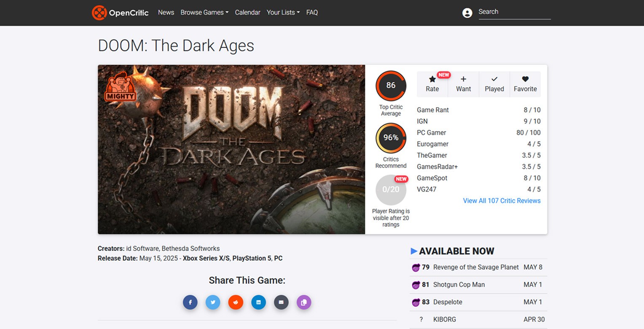This screenshot has width=644, height=329.
Task: Open the IGN review row
Action: [478, 121]
